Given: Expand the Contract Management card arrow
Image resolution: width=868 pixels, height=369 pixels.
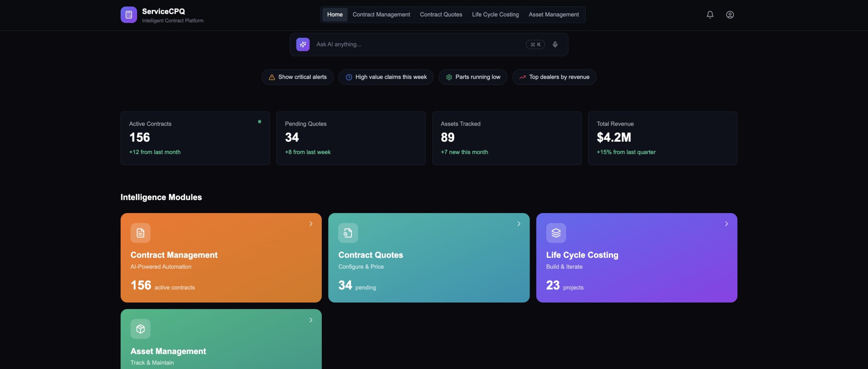Looking at the screenshot, I should [x=311, y=224].
